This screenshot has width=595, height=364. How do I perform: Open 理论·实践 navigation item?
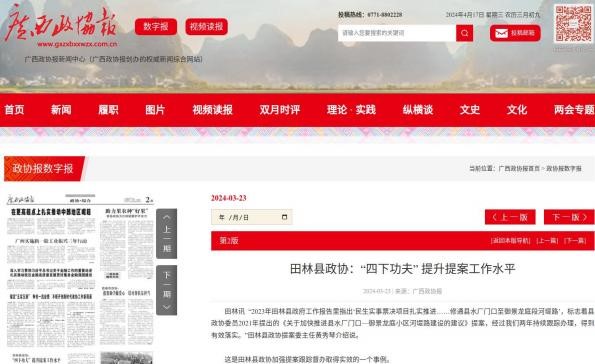(351, 110)
